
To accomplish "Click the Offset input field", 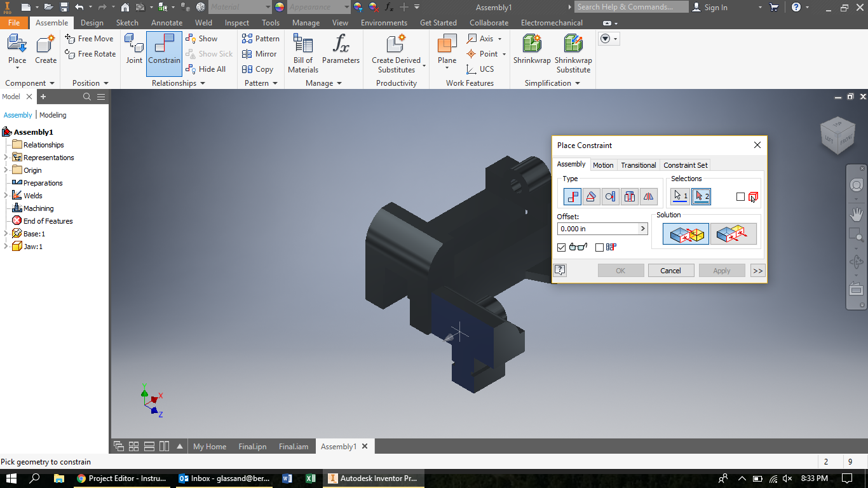I will pyautogui.click(x=597, y=229).
